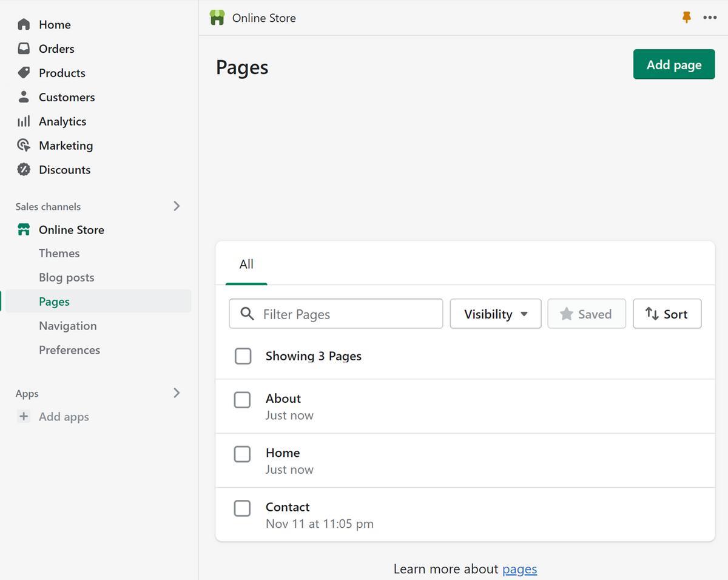The image size is (728, 580).
Task: Click the Add page button
Action: [x=673, y=64]
